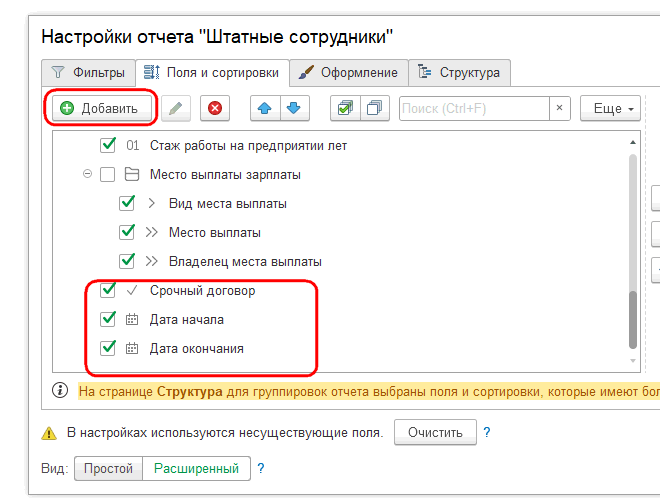Toggle the Место выплаты checkbox
Screen dimensions: 660x498
click(x=127, y=232)
